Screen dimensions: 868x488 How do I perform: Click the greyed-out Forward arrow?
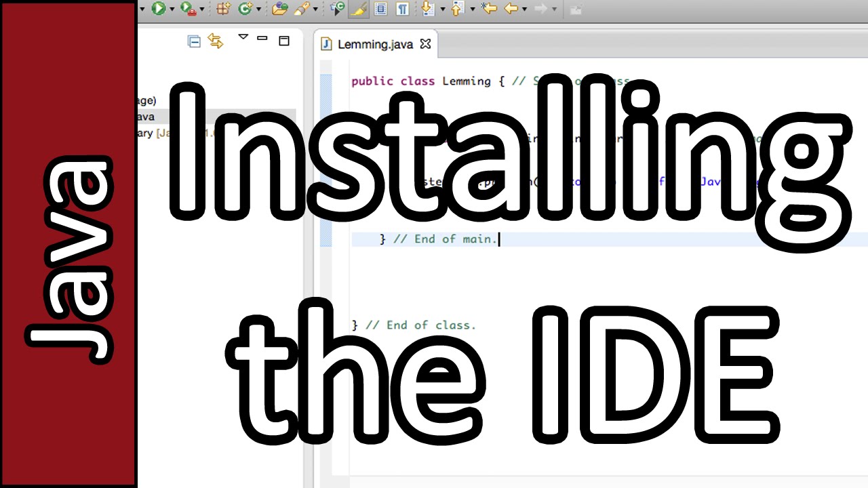click(x=541, y=8)
